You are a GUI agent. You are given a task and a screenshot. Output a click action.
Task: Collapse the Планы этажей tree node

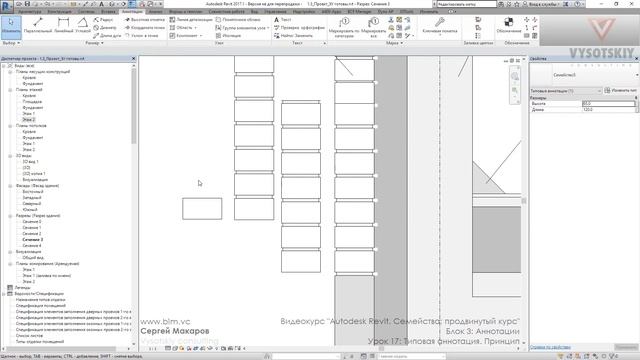point(10,90)
